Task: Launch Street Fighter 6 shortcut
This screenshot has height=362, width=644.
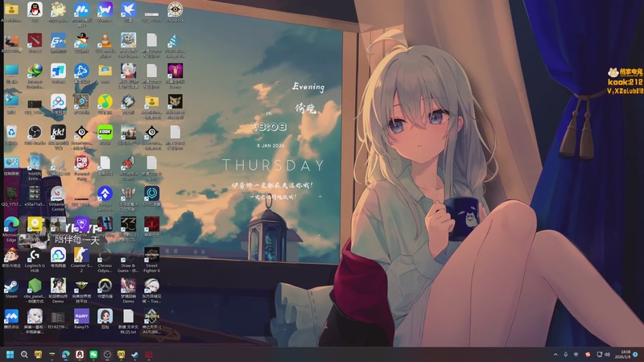Action: 151,255
